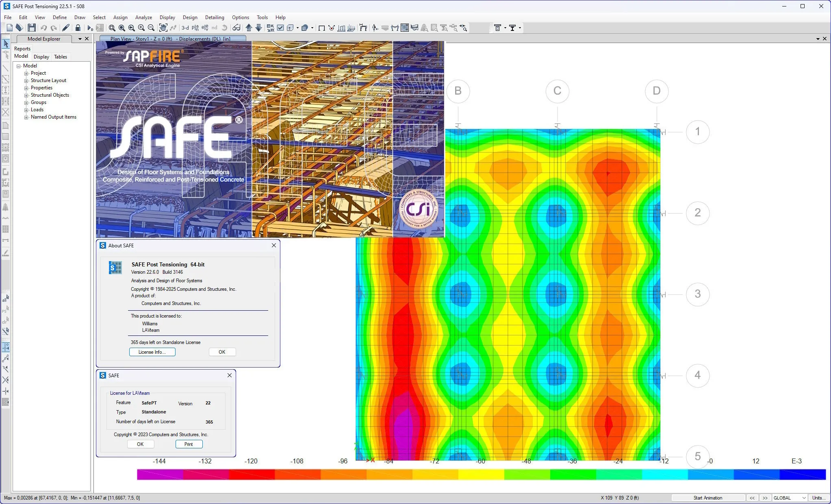Expand the Project tree node
The height and width of the screenshot is (504, 831).
[26, 74]
